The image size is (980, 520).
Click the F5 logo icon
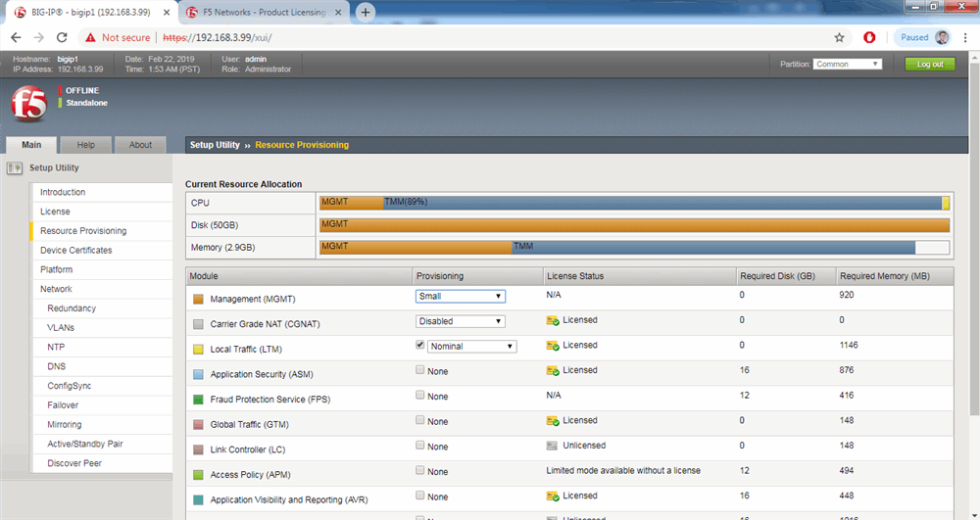pyautogui.click(x=28, y=104)
